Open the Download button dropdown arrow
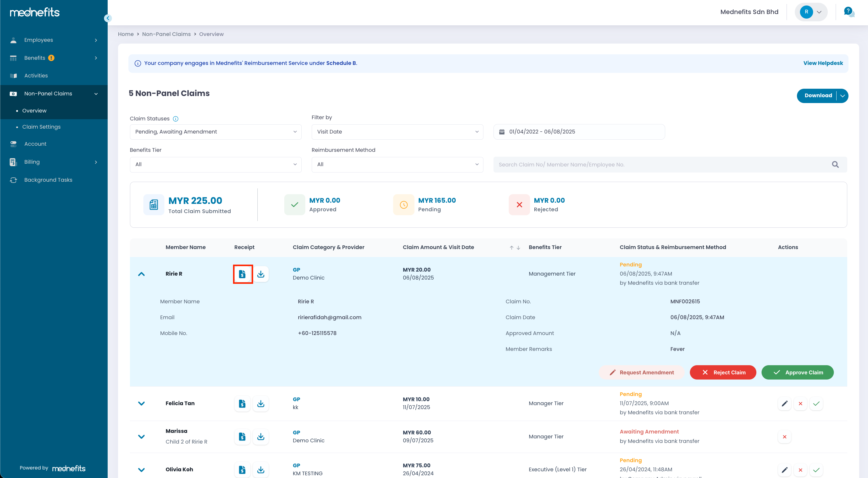The image size is (868, 478). pyautogui.click(x=842, y=96)
